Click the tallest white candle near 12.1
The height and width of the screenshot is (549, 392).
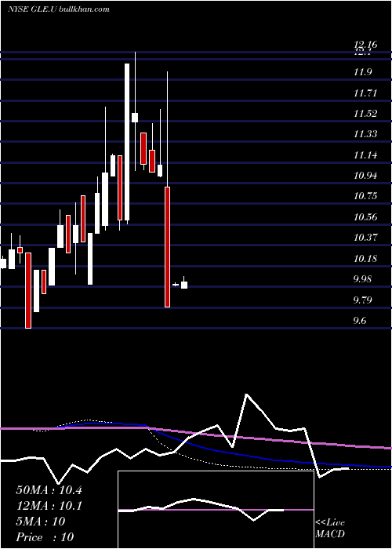pos(127,142)
